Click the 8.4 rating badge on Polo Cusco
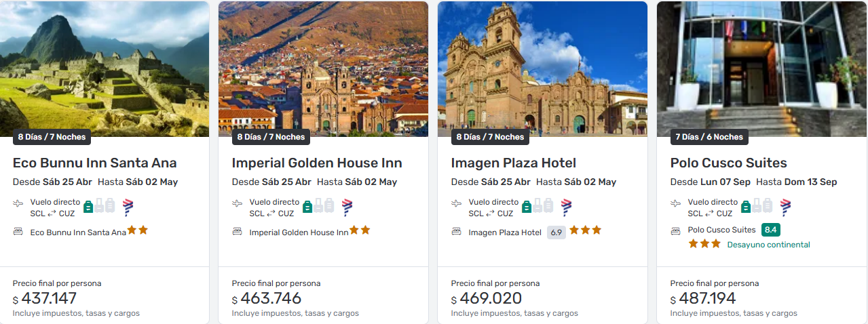The image size is (868, 324). pos(770,230)
